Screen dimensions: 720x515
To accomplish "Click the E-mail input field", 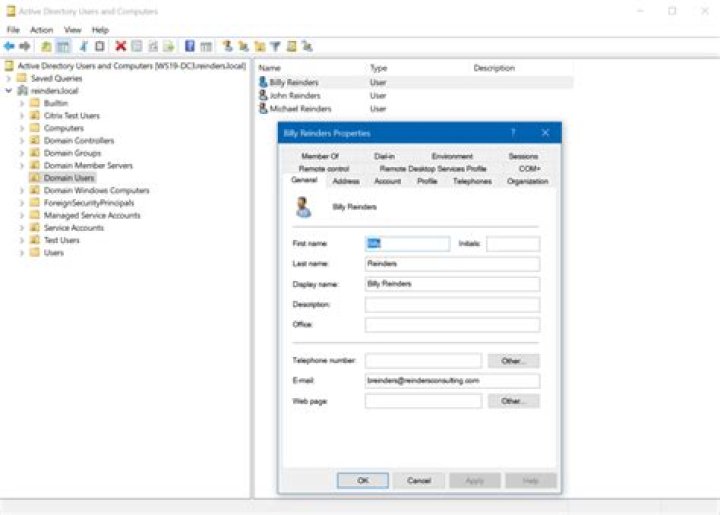I will pyautogui.click(x=452, y=381).
